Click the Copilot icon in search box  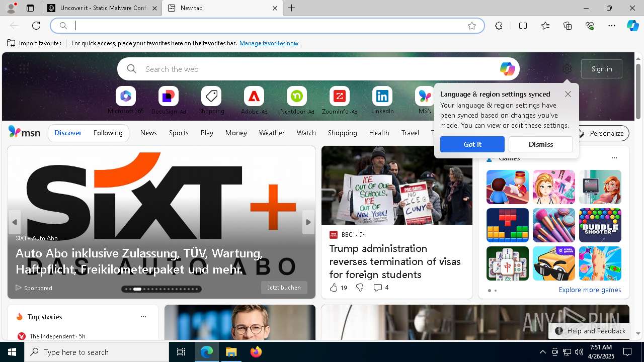click(507, 69)
